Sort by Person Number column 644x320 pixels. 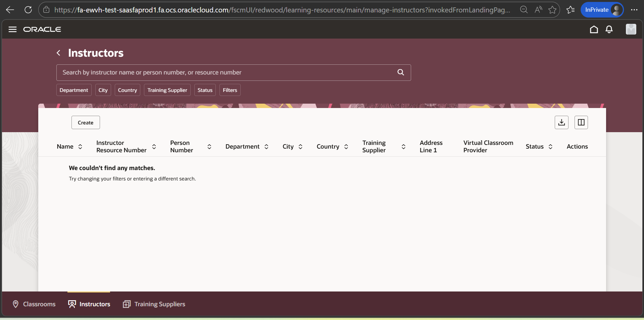click(209, 147)
